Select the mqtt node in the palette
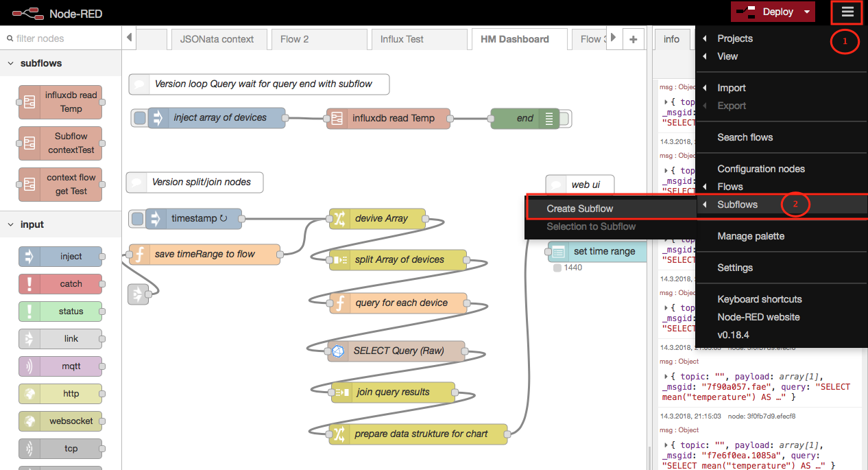This screenshot has height=470, width=868. [x=60, y=366]
